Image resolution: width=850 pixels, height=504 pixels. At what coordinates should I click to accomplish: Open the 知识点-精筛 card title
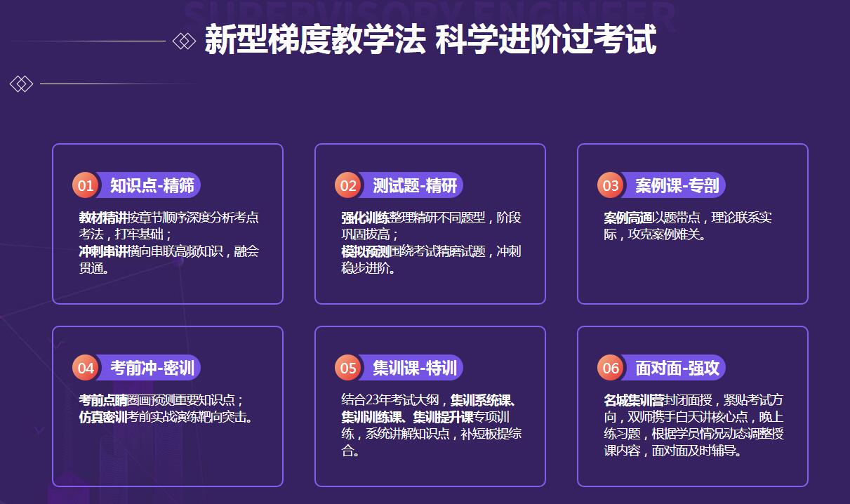(x=152, y=185)
